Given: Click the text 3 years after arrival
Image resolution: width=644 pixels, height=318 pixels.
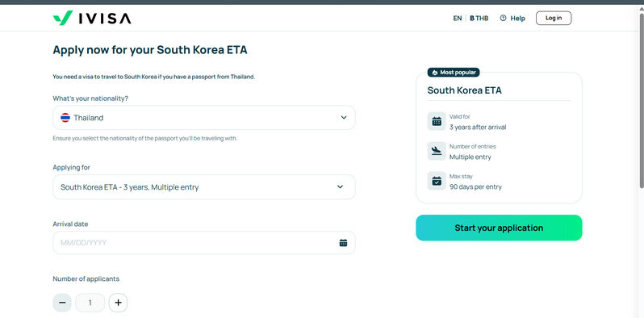Looking at the screenshot, I should tap(478, 128).
